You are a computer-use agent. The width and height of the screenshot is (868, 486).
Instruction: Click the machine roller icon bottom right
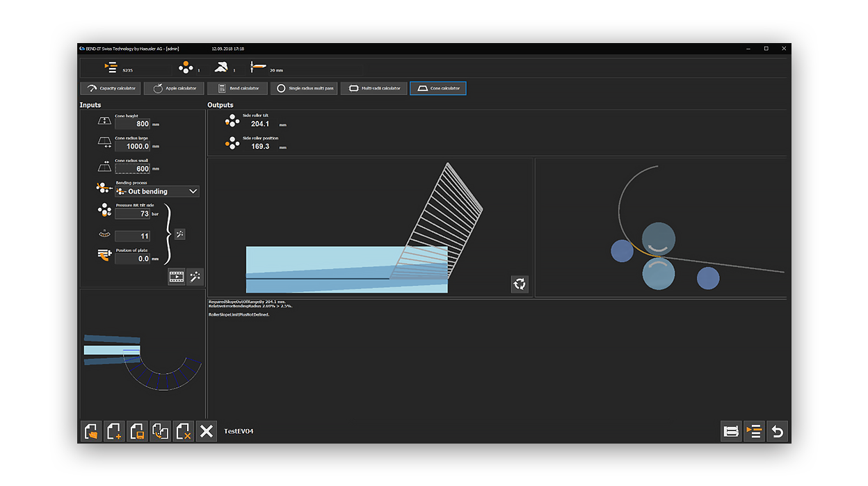pos(731,431)
